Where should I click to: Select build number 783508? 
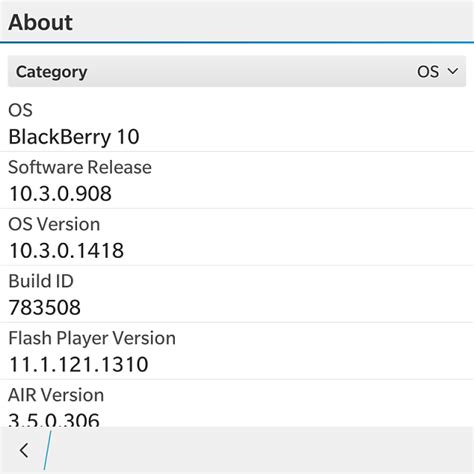click(45, 307)
